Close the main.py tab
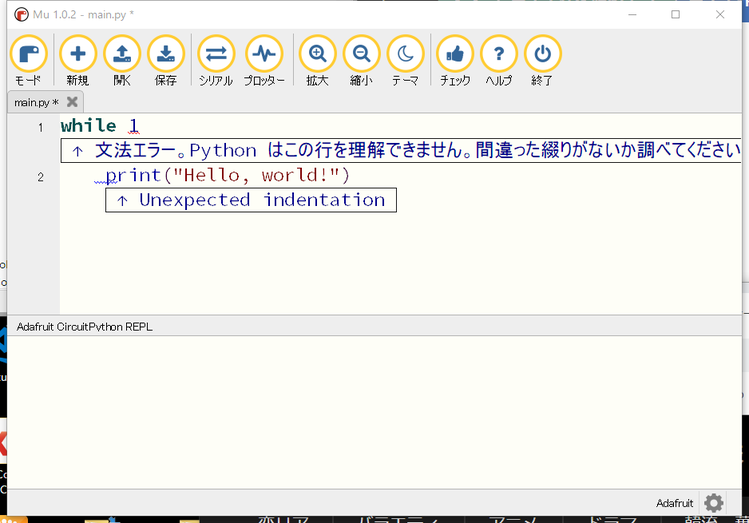The width and height of the screenshot is (749, 523). click(x=72, y=102)
